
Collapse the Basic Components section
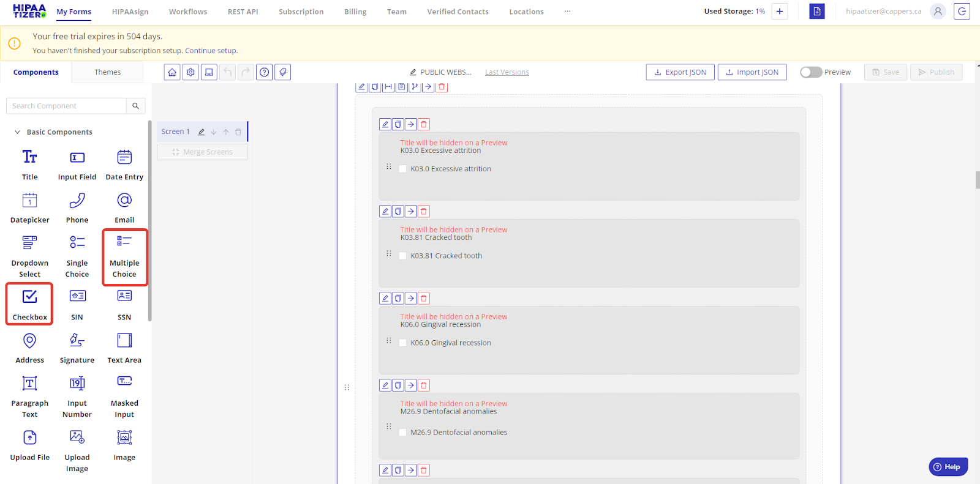[18, 132]
